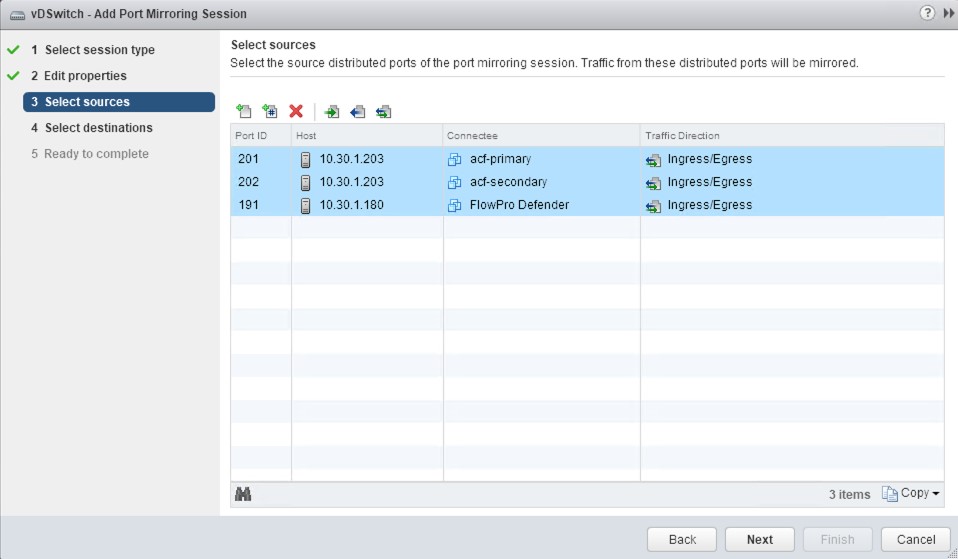The height and width of the screenshot is (559, 958).
Task: Cancel the port mirroring wizard
Action: [x=915, y=539]
